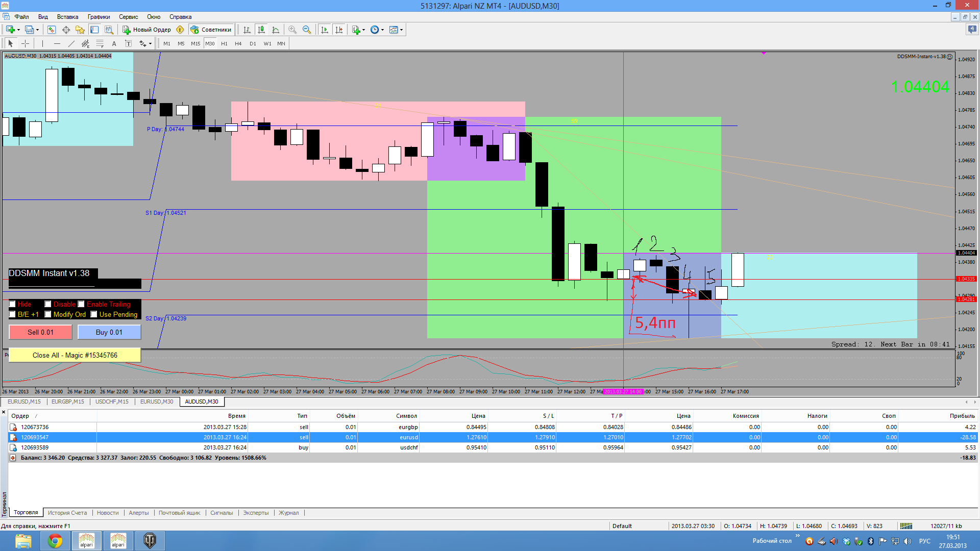Select the trendline drawing tool
This screenshot has height=551, width=980.
[71, 43]
